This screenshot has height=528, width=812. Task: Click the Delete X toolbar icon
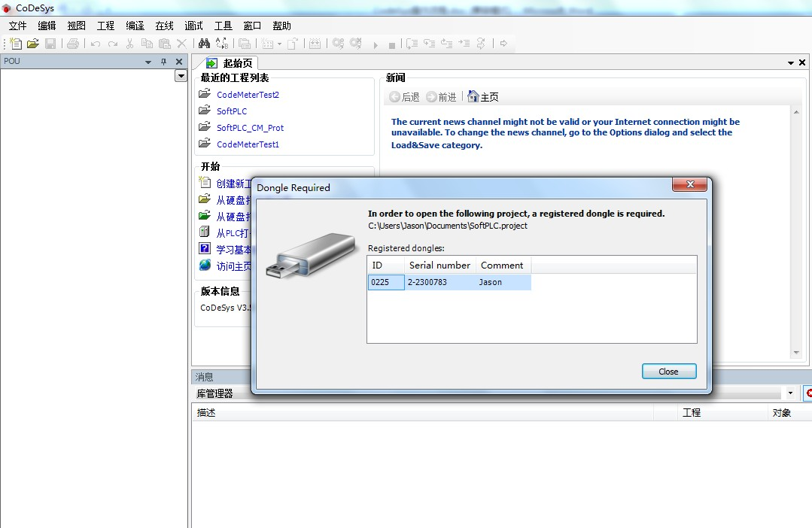tap(182, 44)
